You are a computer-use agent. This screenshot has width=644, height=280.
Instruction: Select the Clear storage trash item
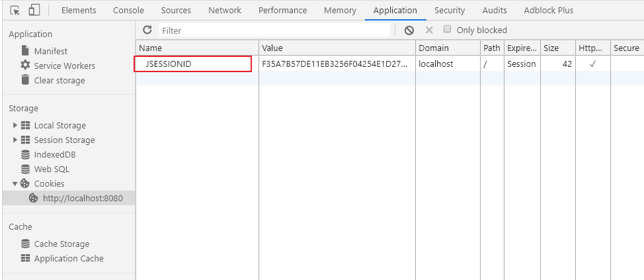coord(59,80)
